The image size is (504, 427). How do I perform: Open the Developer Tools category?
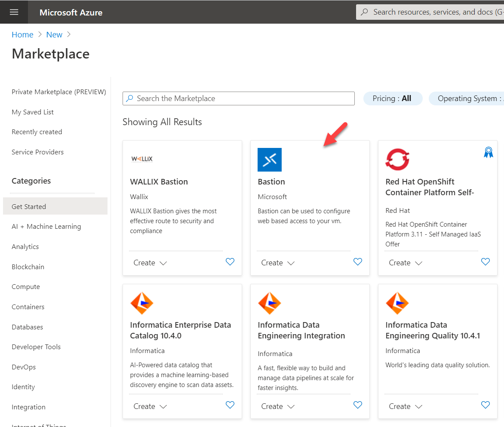tap(36, 347)
